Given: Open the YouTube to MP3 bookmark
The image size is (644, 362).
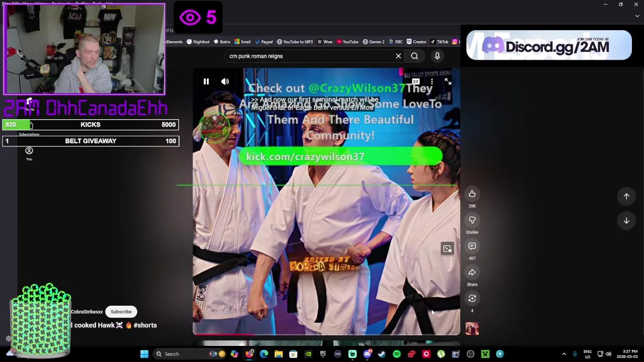Looking at the screenshot, I should point(295,42).
